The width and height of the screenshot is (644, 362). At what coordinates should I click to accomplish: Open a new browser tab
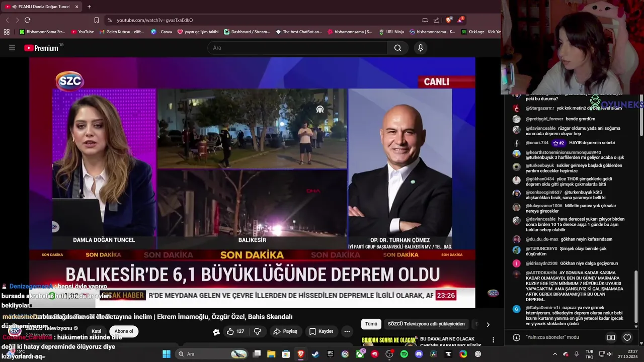(89, 7)
